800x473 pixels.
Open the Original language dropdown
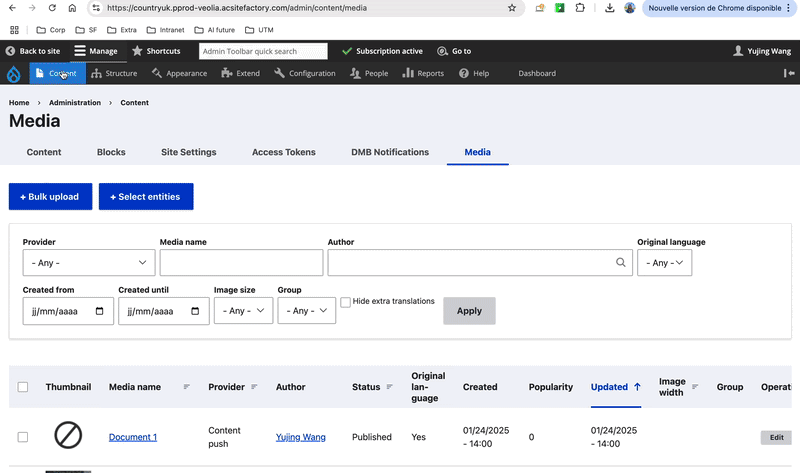click(x=664, y=263)
